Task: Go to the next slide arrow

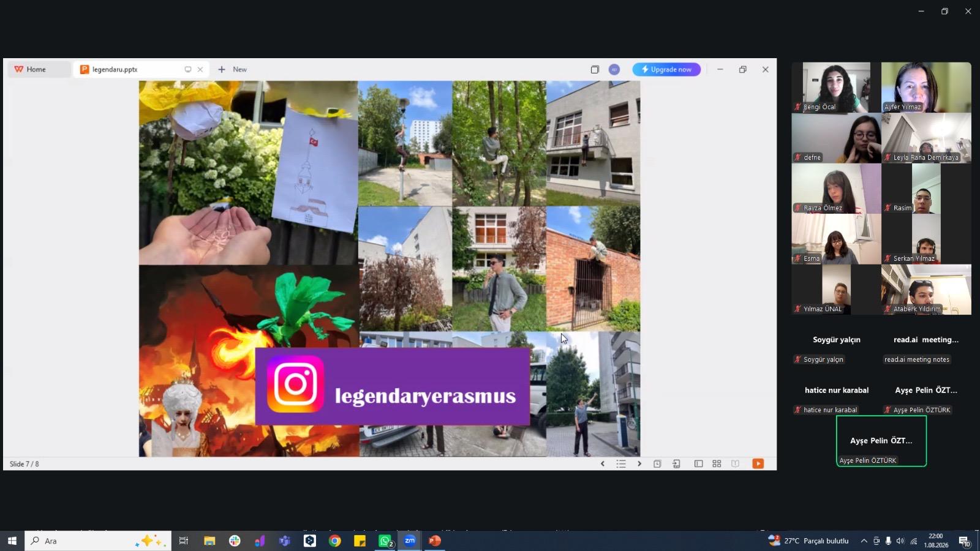Action: point(639,463)
